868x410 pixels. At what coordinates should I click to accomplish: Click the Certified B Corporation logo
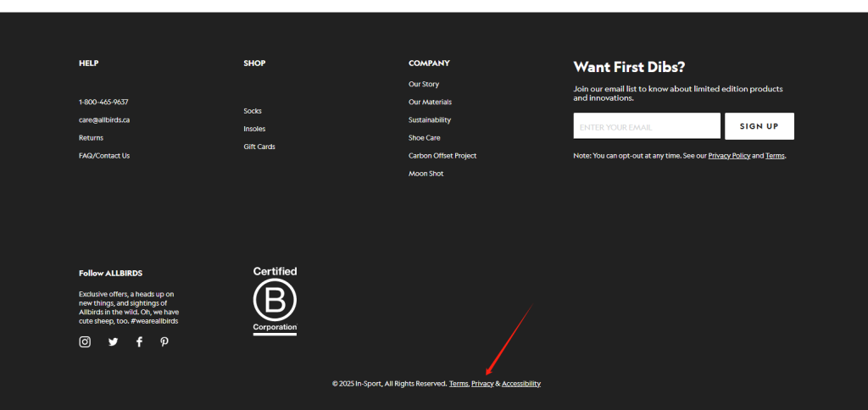(x=275, y=301)
